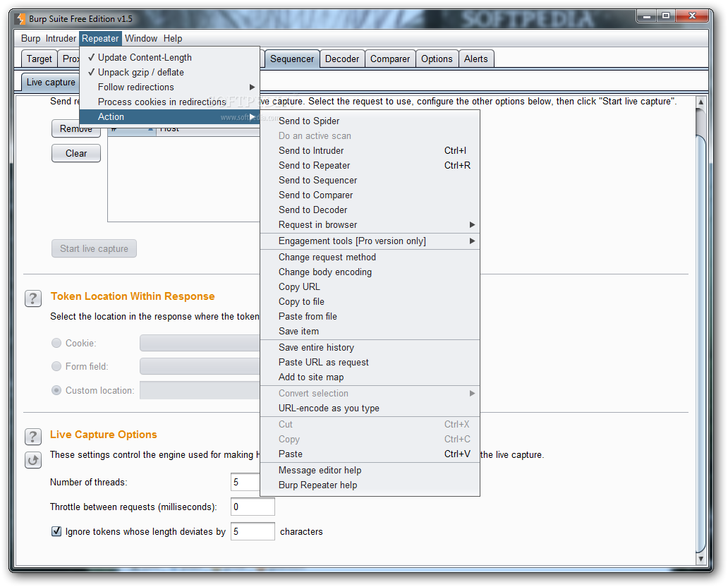The image size is (728, 587).
Task: Open Burp Repeater help
Action: point(370,485)
